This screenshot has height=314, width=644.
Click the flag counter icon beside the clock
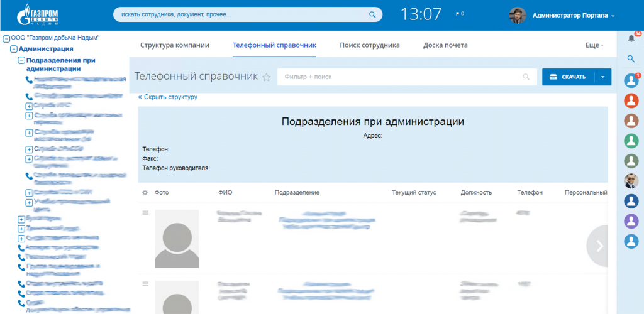[460, 14]
